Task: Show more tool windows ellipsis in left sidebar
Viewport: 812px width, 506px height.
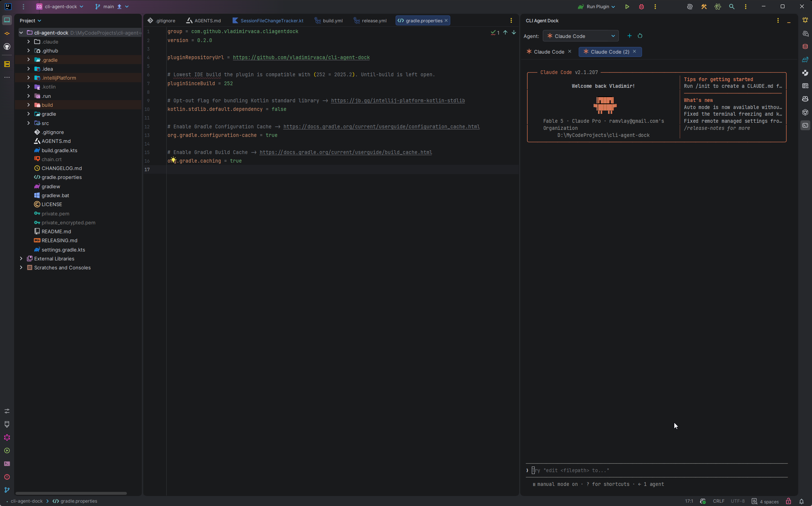Action: click(x=7, y=77)
